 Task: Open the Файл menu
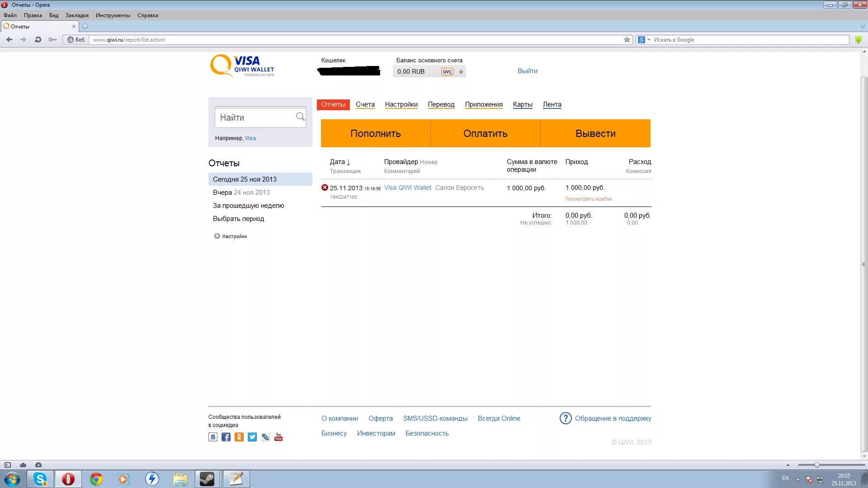[10, 15]
